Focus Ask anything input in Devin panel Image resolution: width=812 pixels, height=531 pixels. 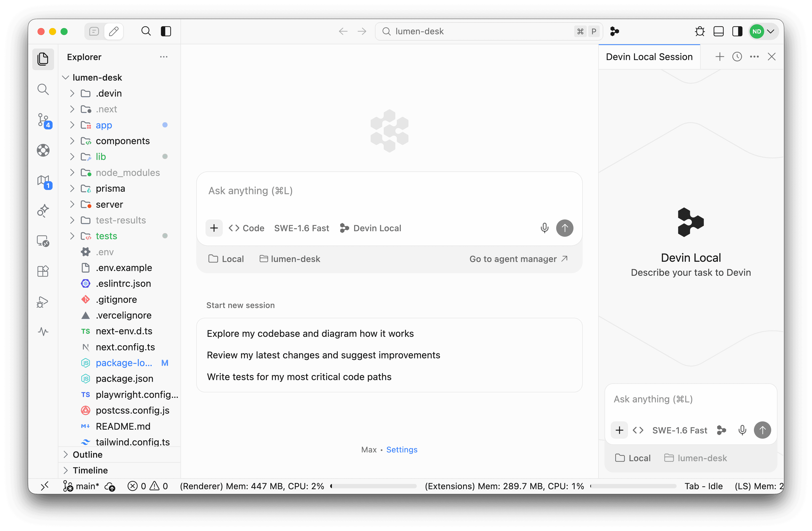691,399
